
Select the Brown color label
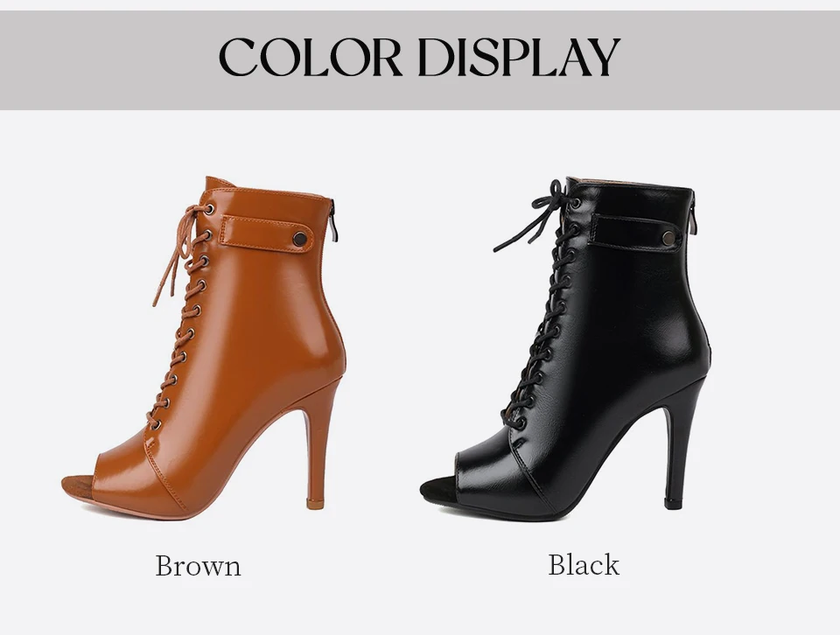tap(199, 565)
